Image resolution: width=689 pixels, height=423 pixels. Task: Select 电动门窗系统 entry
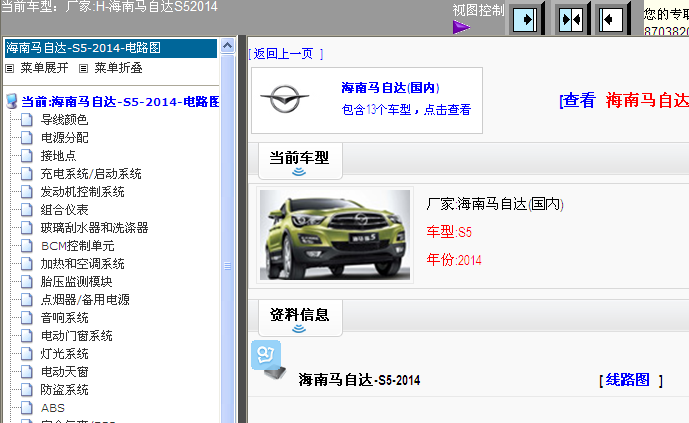tap(76, 336)
